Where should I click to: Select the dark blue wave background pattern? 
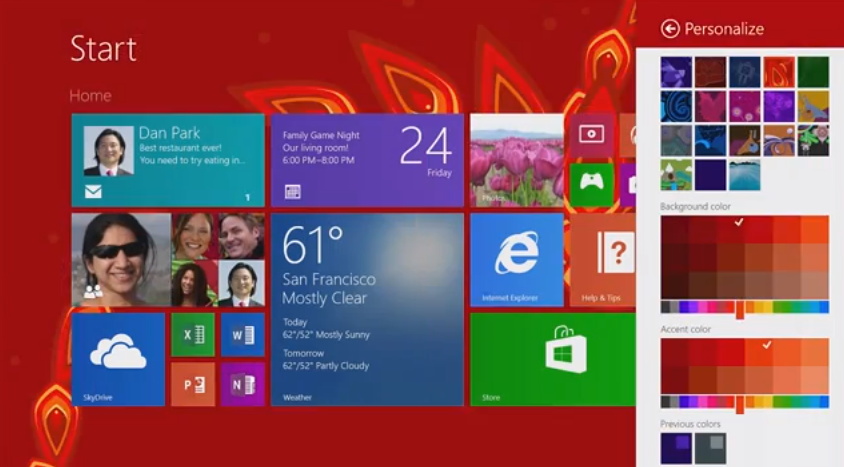coord(711,140)
